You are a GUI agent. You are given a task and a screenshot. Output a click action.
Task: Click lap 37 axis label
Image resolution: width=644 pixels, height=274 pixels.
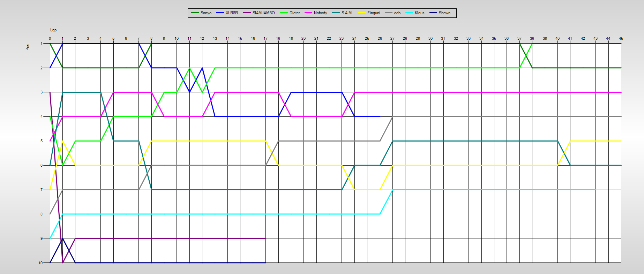pyautogui.click(x=519, y=38)
